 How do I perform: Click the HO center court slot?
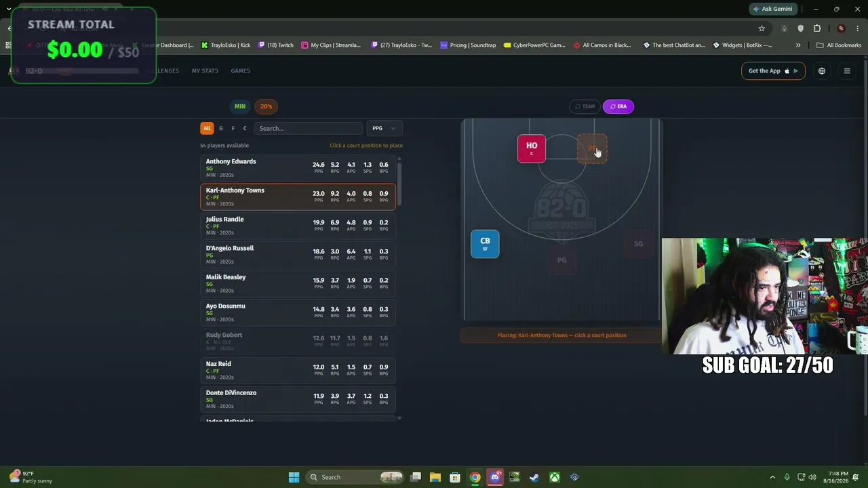tap(532, 148)
